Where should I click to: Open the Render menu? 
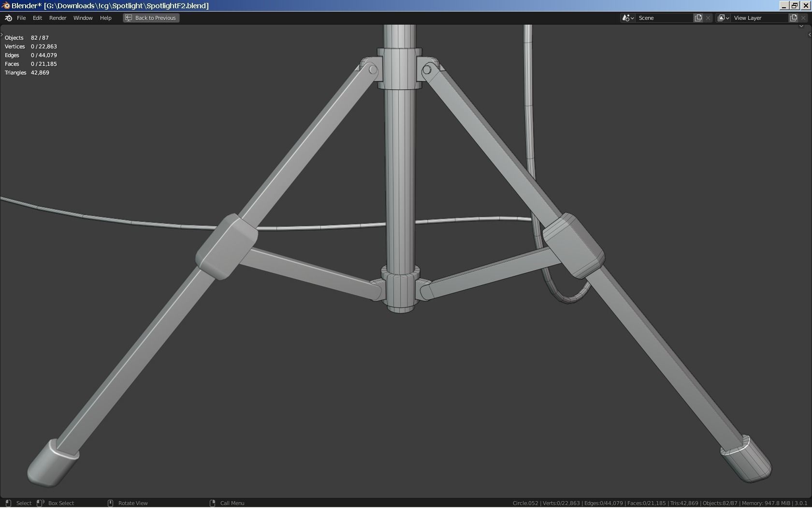click(x=58, y=18)
